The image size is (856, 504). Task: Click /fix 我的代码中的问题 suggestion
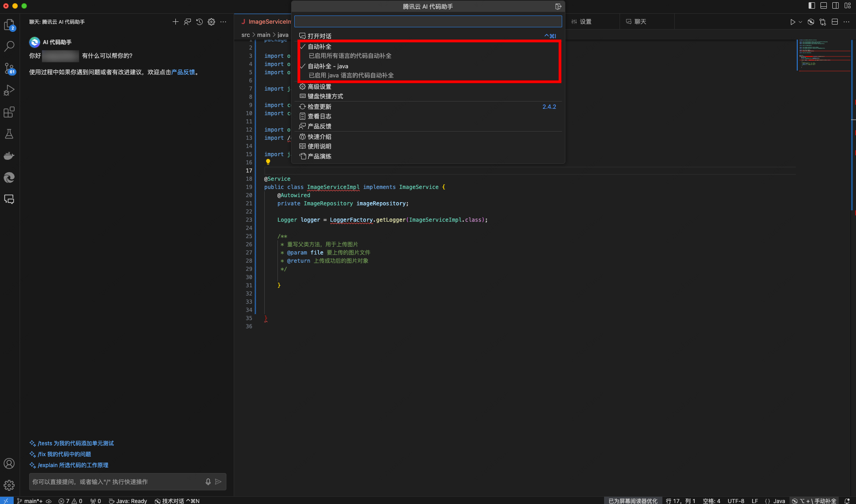[60, 454]
